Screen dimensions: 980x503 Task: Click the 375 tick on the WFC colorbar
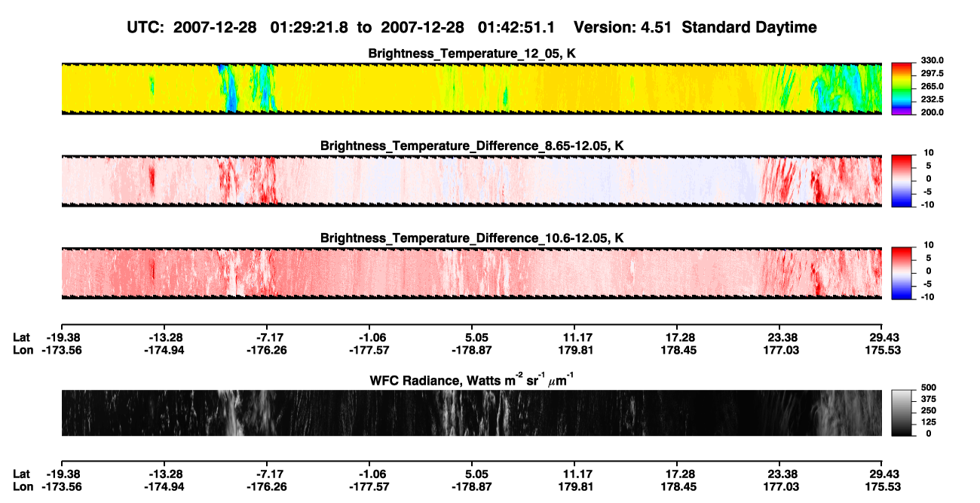tap(927, 398)
